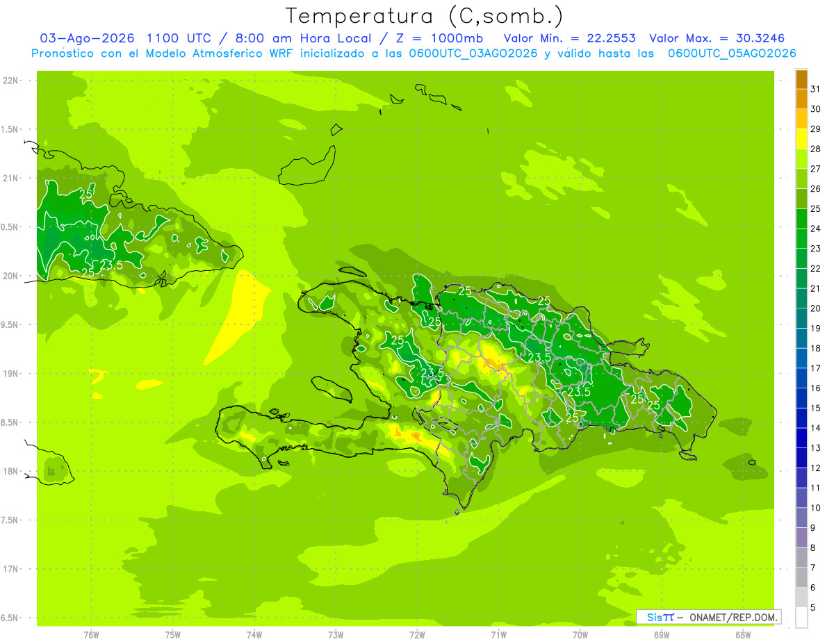Select the teal colorbar swatch between 19 and 20
Image resolution: width=834 pixels, height=644 pixels.
[x=801, y=318]
